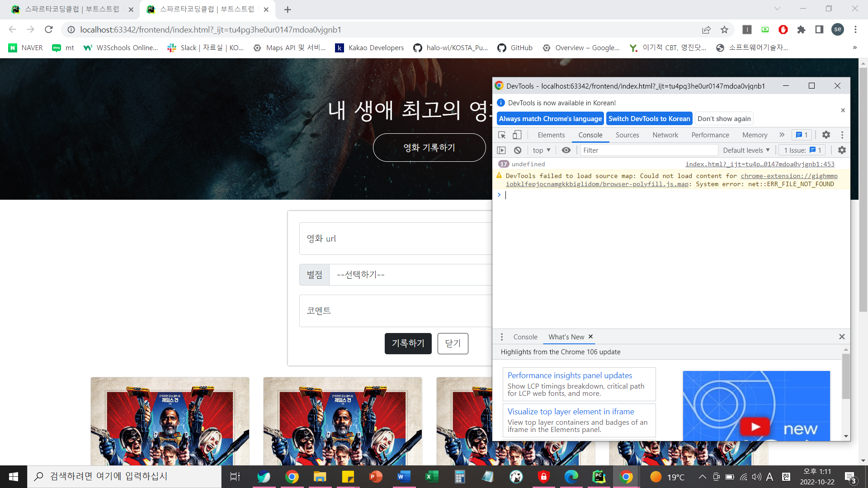
Task: Focus the 영화 url input field
Action: [x=396, y=239]
